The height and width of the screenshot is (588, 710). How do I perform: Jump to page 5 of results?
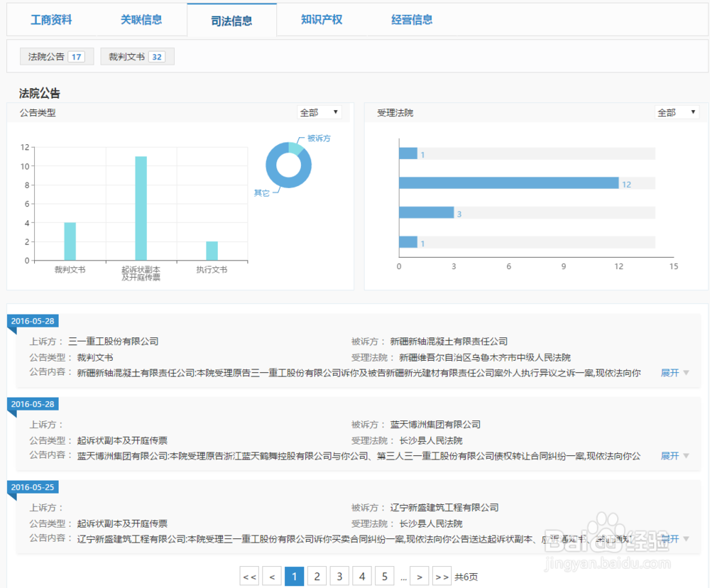384,576
